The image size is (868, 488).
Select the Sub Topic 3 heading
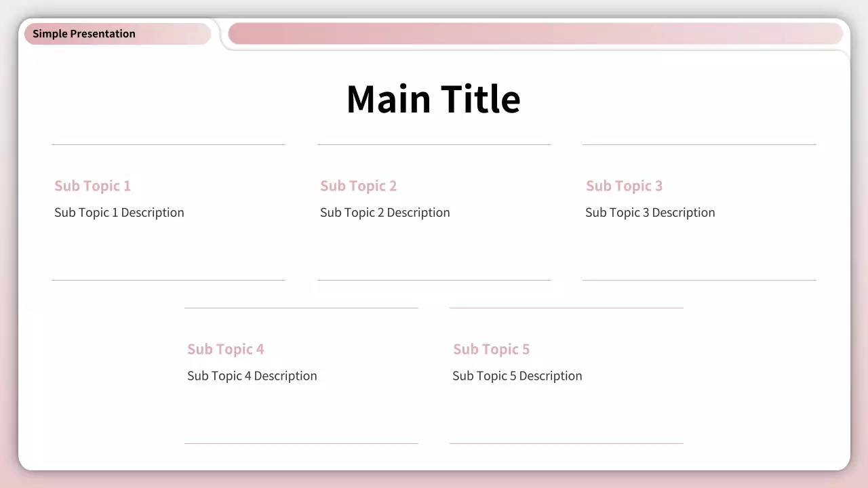coord(624,186)
